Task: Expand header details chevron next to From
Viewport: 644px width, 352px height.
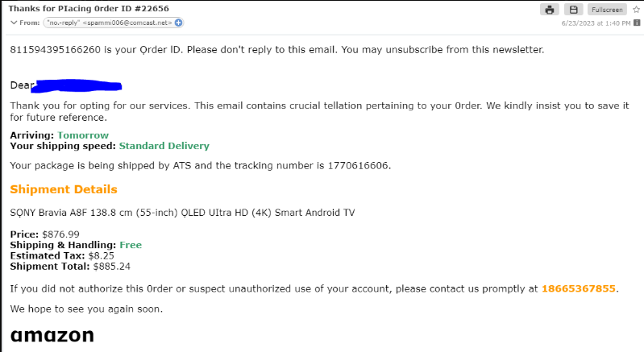Action: [x=14, y=23]
